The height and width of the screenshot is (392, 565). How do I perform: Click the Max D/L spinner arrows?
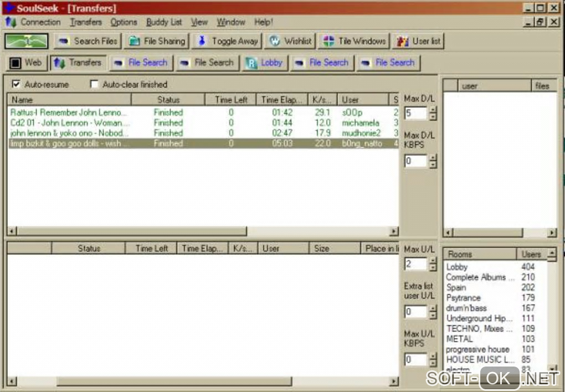pos(433,114)
